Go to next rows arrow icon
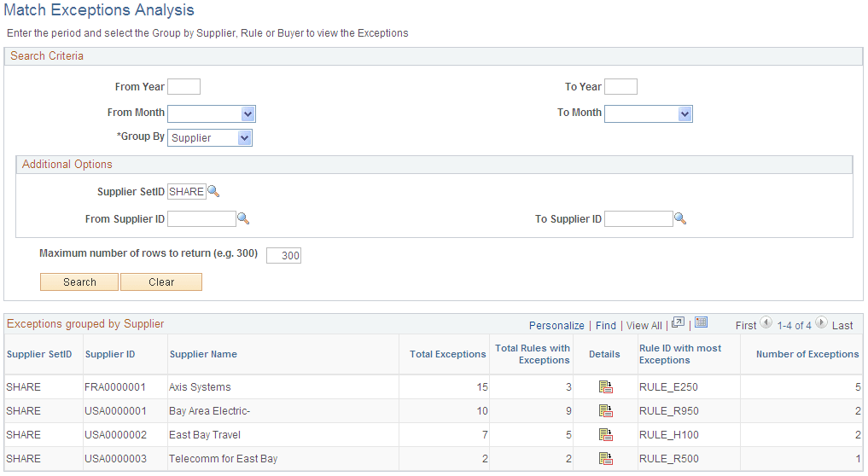Viewport: 868px width, 476px height. tap(822, 322)
